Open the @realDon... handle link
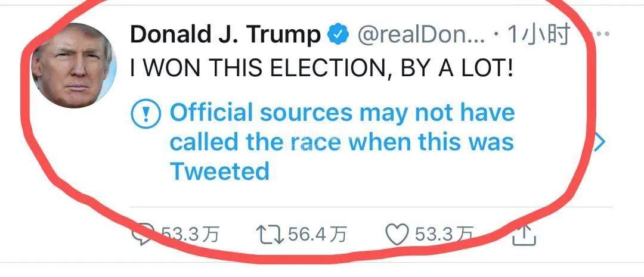Screen dimensions: 644x277 pos(421,35)
